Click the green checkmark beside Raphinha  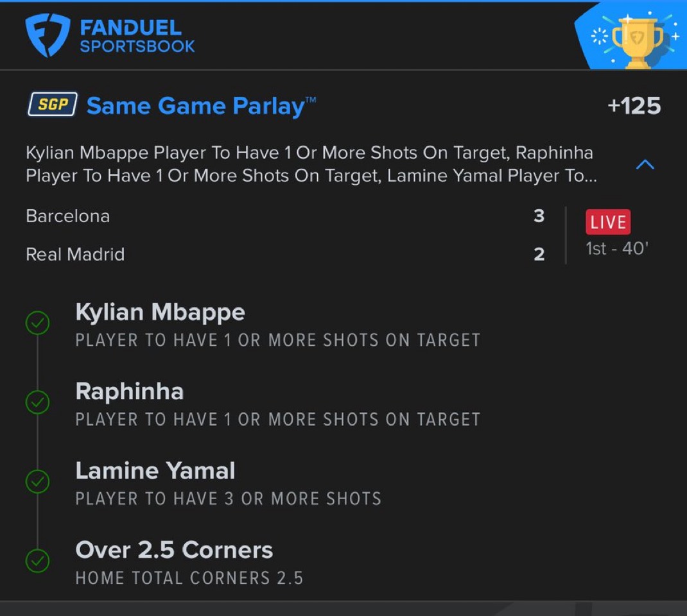tap(37, 402)
